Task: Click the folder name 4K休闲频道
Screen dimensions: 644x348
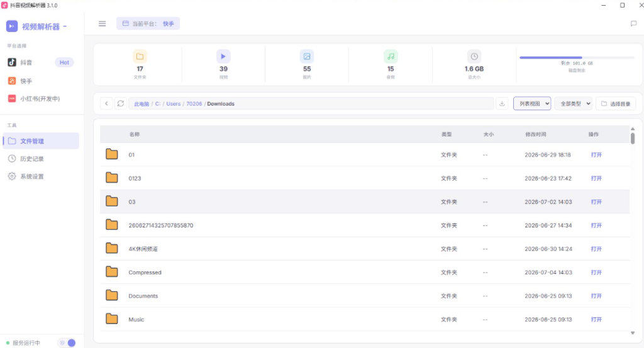Action: [x=143, y=249]
